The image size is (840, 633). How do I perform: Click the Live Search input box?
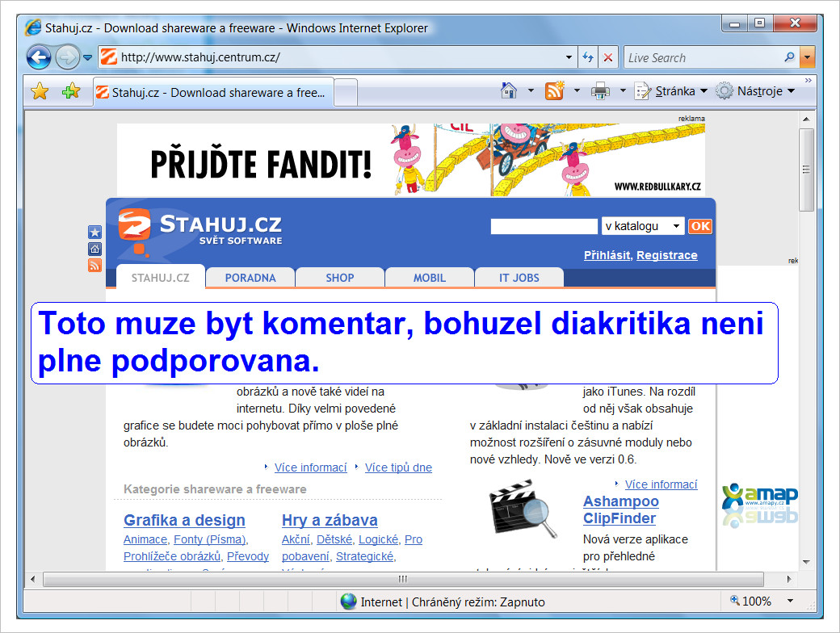point(702,58)
